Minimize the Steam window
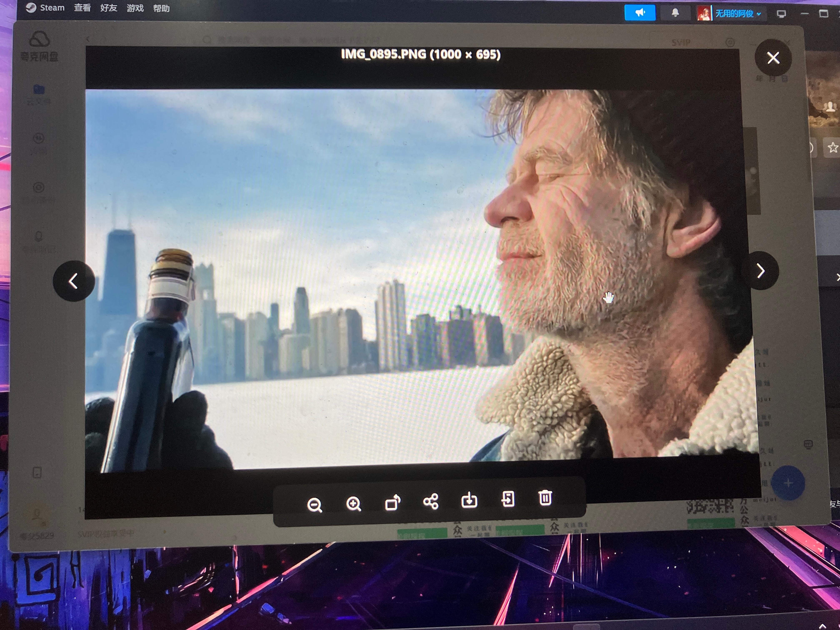The image size is (840, 630). pos(804,14)
